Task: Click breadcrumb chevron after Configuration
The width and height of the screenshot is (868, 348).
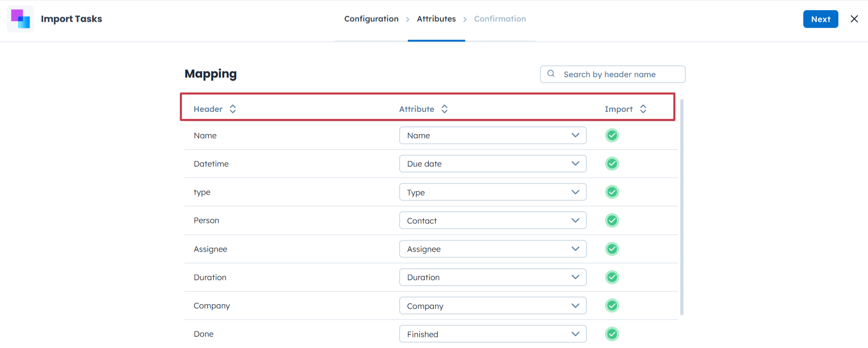Action: click(x=408, y=19)
